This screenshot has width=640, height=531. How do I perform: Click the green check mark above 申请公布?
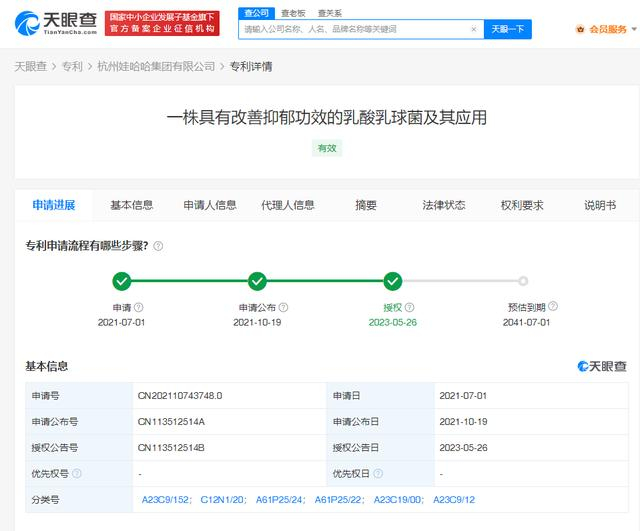pyautogui.click(x=257, y=281)
